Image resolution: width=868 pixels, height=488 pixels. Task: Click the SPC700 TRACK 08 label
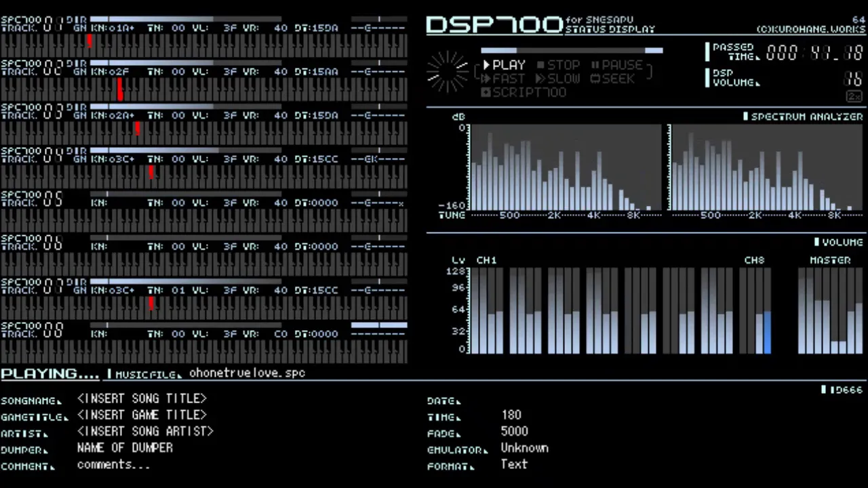tap(33, 330)
